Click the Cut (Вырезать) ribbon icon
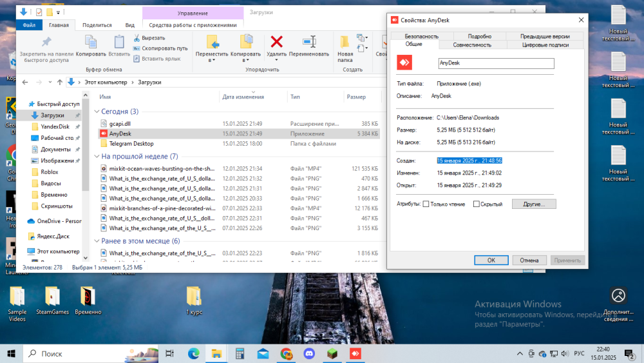 coord(137,38)
